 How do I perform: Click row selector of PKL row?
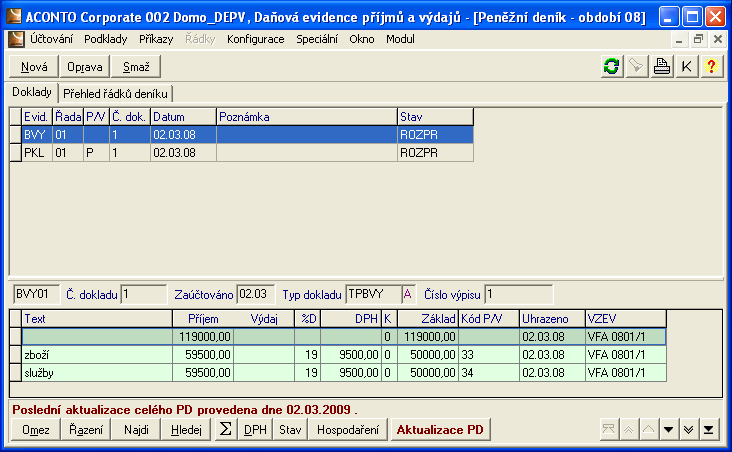click(x=15, y=153)
